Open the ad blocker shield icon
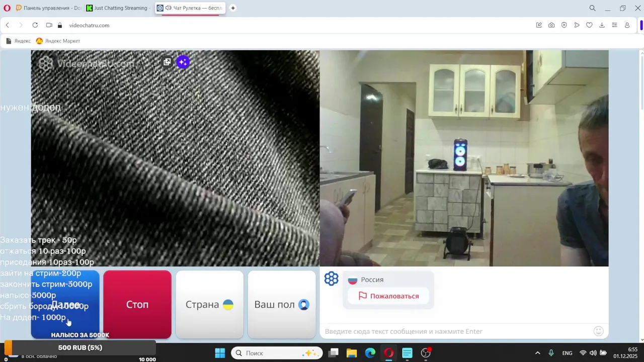This screenshot has width=644, height=362. pyautogui.click(x=564, y=25)
